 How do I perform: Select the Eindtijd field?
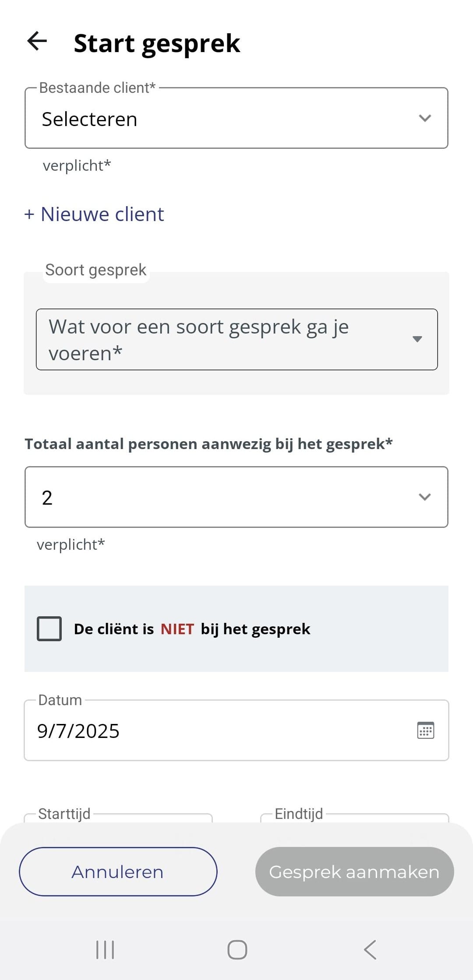pos(355,817)
